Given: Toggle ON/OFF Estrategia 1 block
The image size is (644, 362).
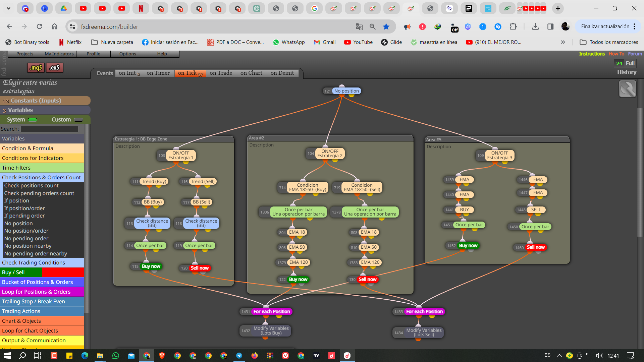Looking at the screenshot, I should pos(181,155).
